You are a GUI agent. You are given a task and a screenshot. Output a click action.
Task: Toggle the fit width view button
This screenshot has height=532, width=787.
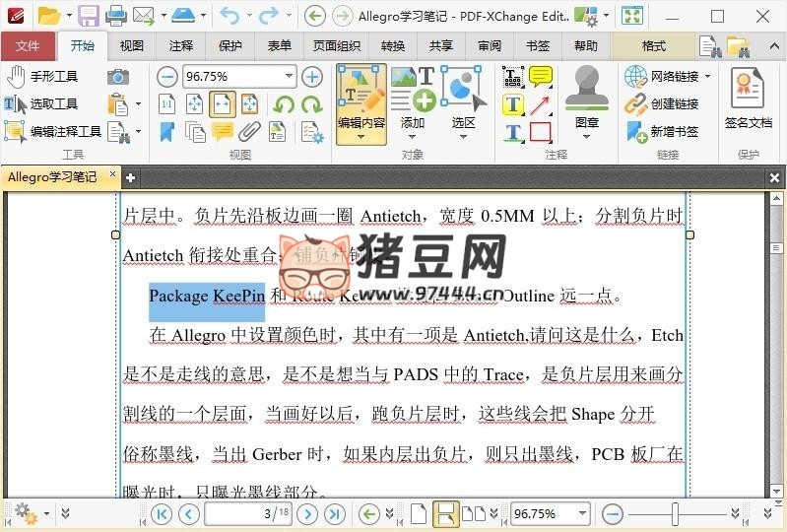(x=223, y=104)
